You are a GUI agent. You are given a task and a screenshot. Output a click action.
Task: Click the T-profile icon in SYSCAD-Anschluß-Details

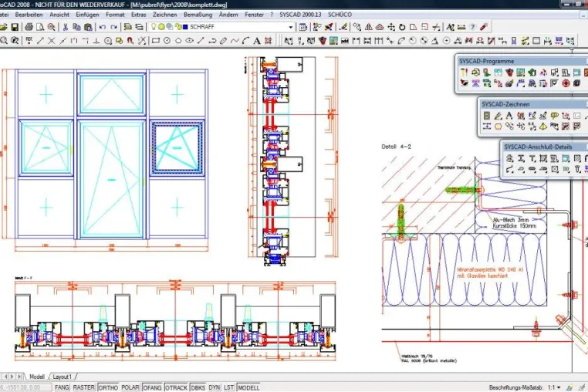532,159
